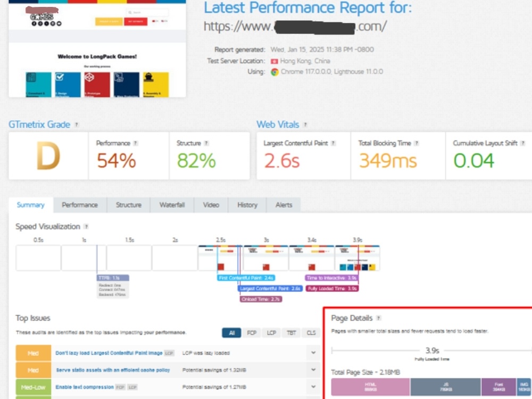Select the All filter in Top Issues
The width and height of the screenshot is (532, 399).
click(x=232, y=333)
